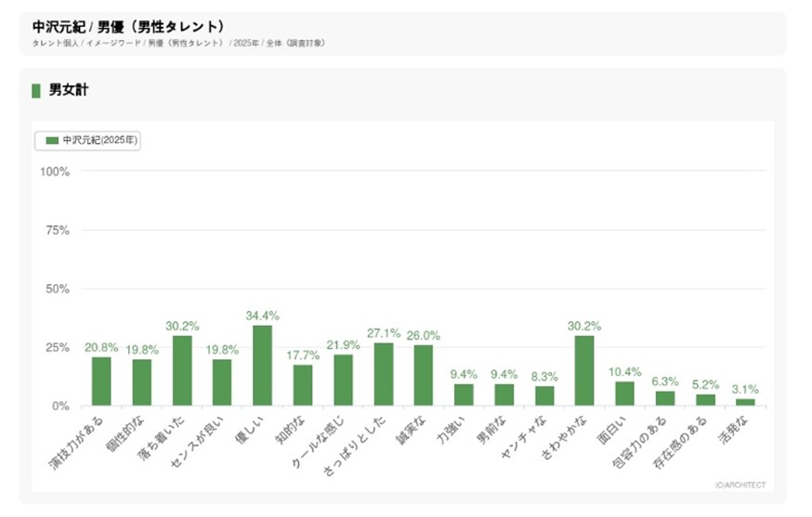Click the さっぱりとした bar at 27.1%
The image size is (812, 517).
(384, 374)
